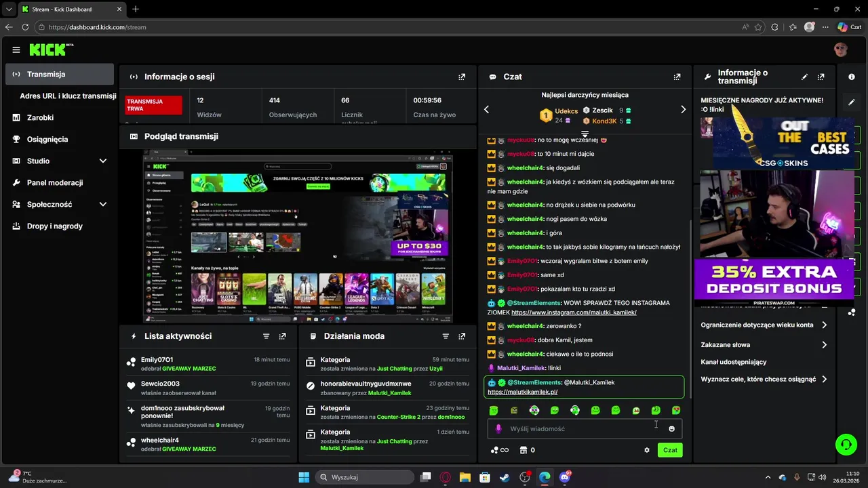The height and width of the screenshot is (488, 868).
Task: Click the stream preview thumbnail
Action: click(x=298, y=237)
